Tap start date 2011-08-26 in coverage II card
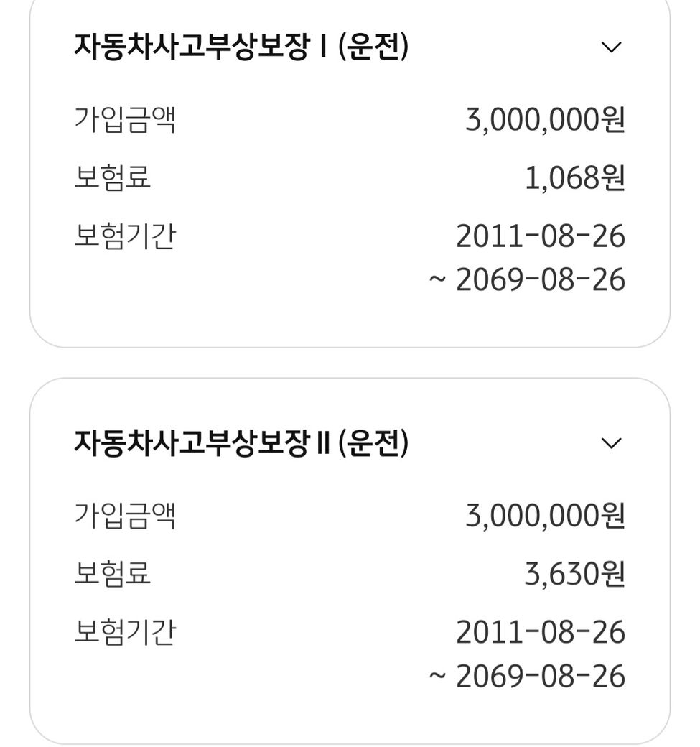The width and height of the screenshot is (700, 747). pyautogui.click(x=541, y=632)
